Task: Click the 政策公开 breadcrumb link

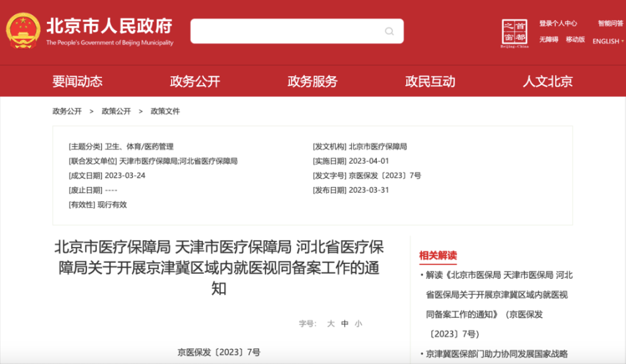Action: coord(115,111)
